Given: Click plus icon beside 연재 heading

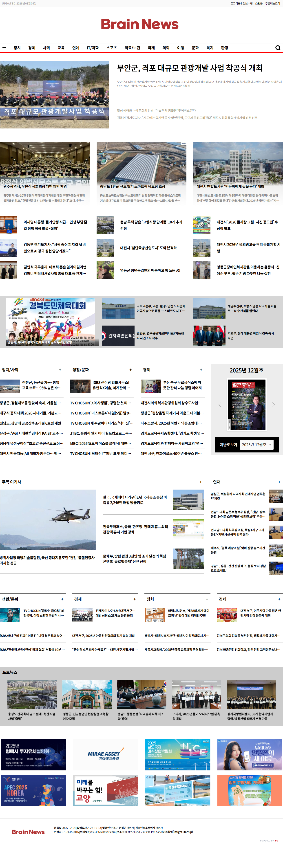Looking at the screenshot, I should point(279,482).
